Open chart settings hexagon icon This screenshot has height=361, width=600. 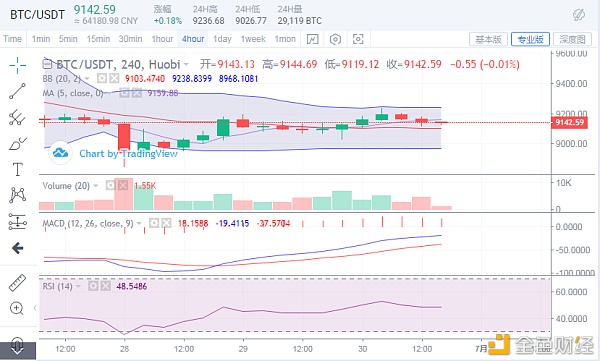[x=335, y=39]
